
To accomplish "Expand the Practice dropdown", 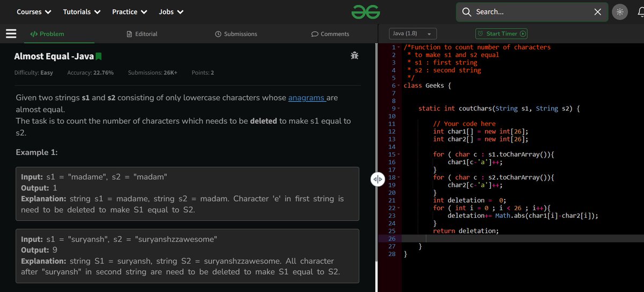I will click(130, 12).
